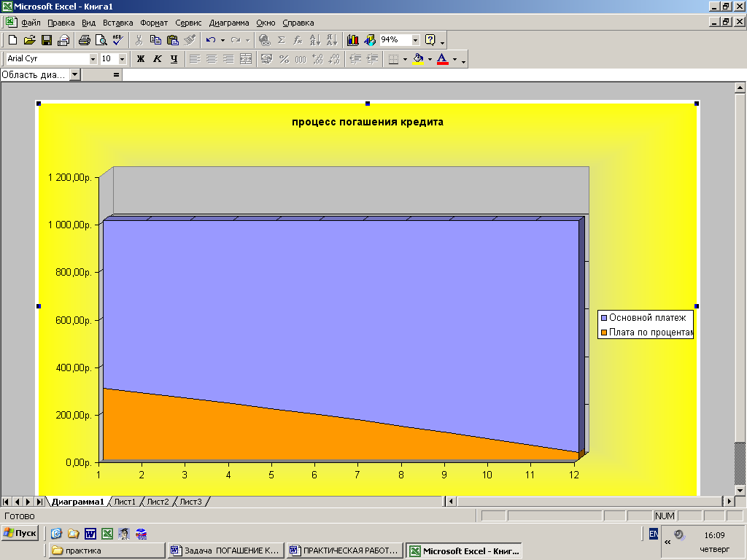Image resolution: width=747 pixels, height=560 pixels.
Task: Click the AutoSum sigma icon
Action: pyautogui.click(x=281, y=41)
